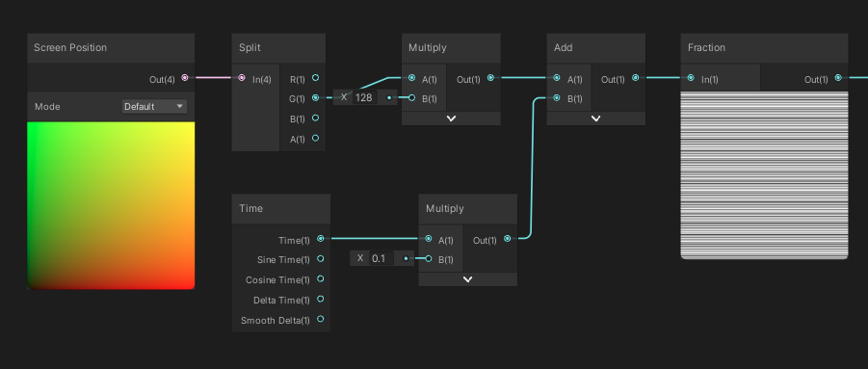868x369 pixels.
Task: Click the Add node B(1) input port
Action: 556,98
